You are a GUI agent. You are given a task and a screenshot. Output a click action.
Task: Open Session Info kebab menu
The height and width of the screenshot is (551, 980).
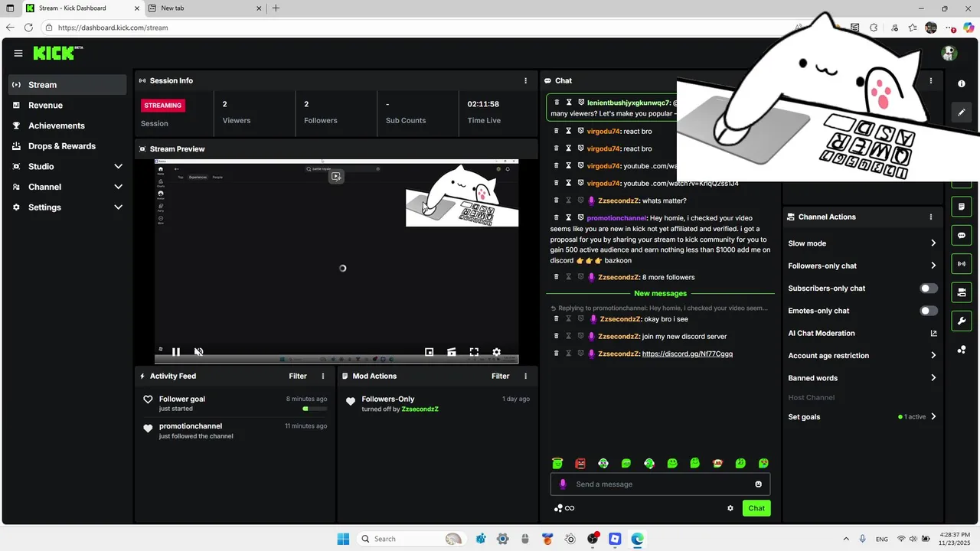coord(525,80)
